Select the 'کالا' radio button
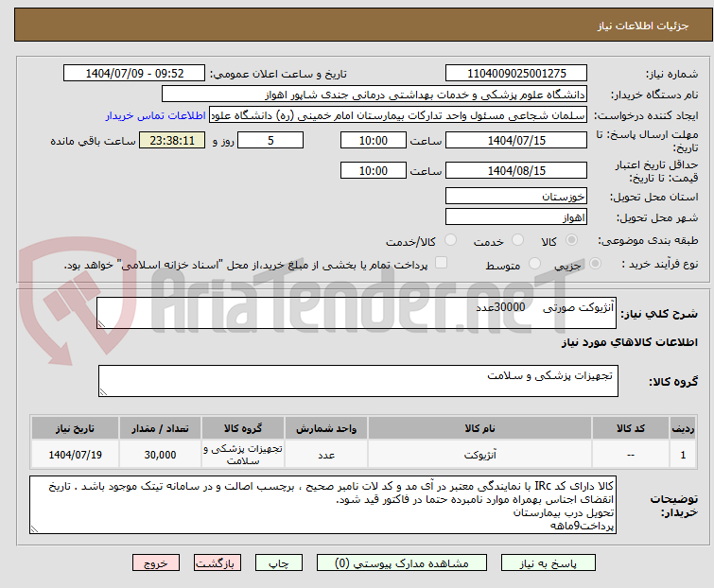 pyautogui.click(x=571, y=240)
